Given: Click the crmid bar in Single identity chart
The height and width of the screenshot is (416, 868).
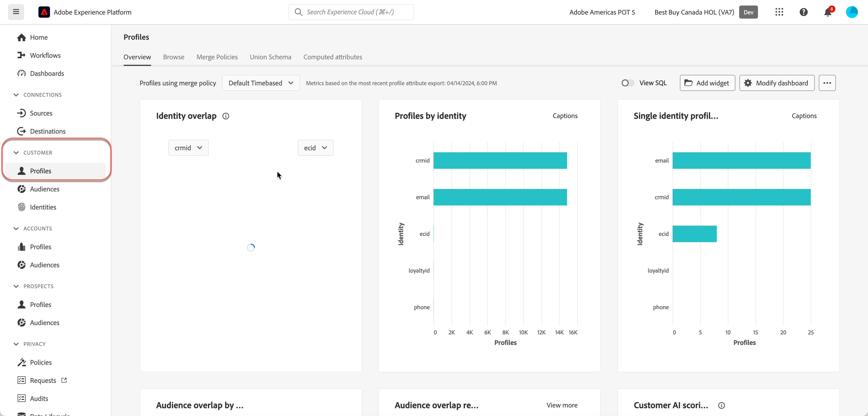Looking at the screenshot, I should coord(741,197).
